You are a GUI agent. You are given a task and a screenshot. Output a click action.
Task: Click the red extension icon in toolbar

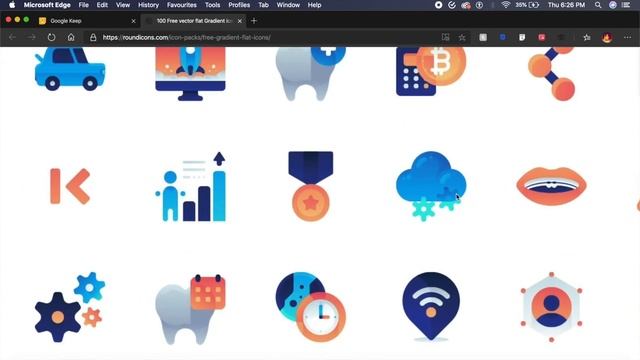[542, 37]
